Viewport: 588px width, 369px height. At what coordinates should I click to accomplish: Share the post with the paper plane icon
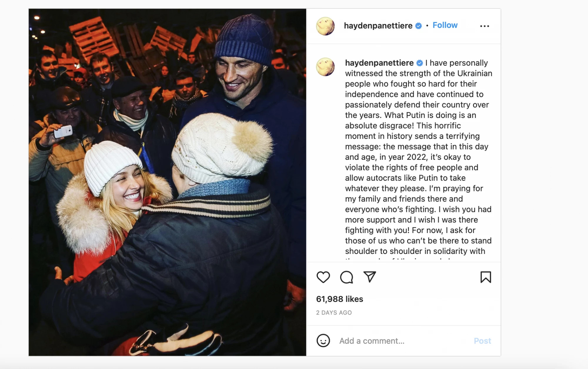[x=370, y=277]
